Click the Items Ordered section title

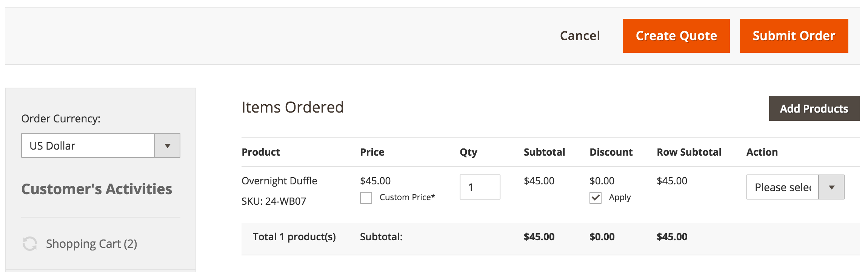[292, 107]
